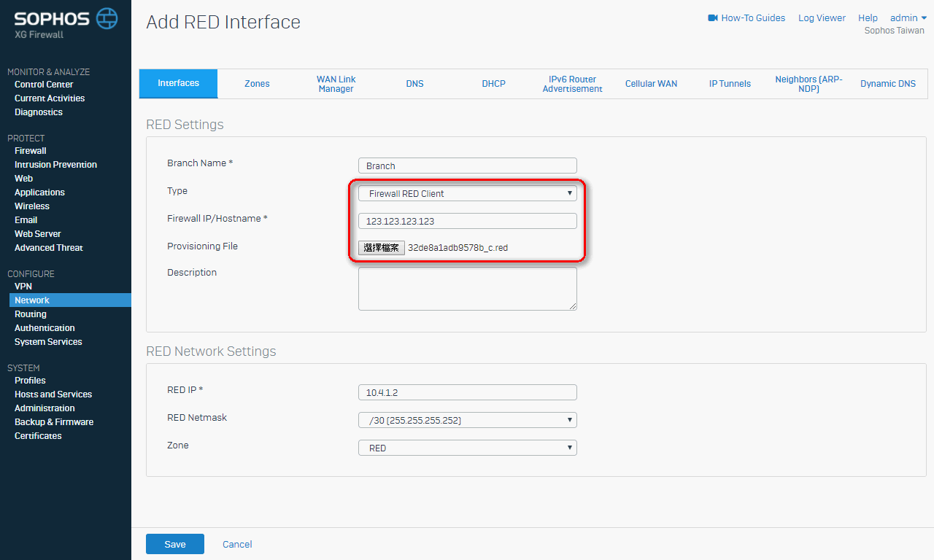
Task: Click the Sophos XG Firewall logo
Action: click(x=66, y=24)
